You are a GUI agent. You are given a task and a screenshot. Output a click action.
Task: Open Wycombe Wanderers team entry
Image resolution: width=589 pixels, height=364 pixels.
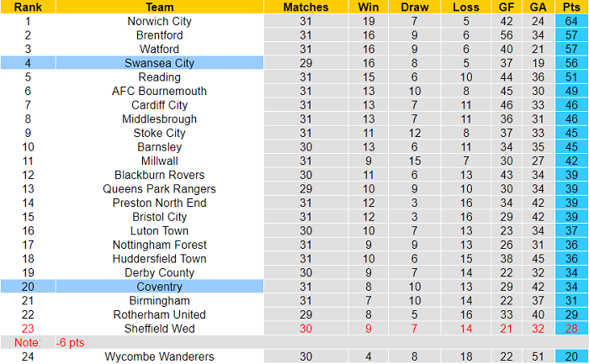point(159,356)
